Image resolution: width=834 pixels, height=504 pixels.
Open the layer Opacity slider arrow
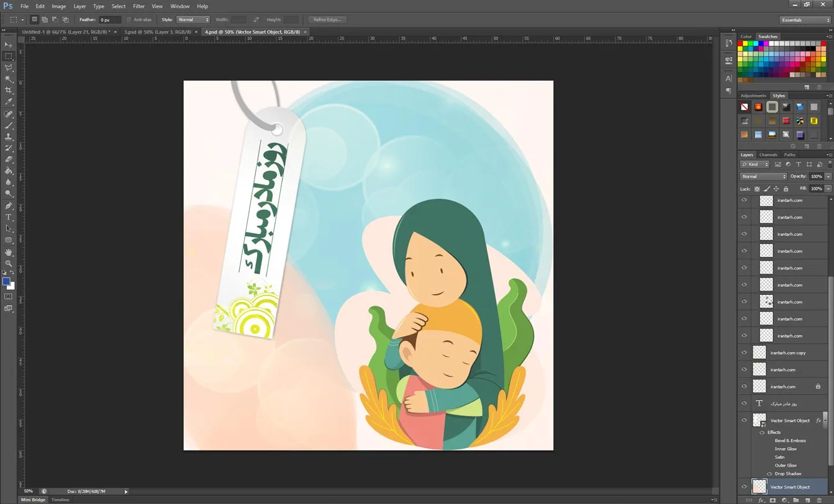click(x=828, y=176)
